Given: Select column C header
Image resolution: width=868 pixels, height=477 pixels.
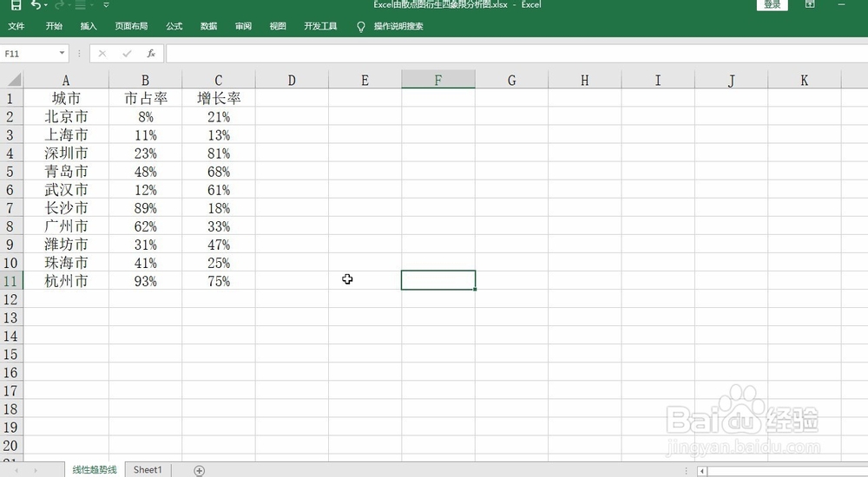Looking at the screenshot, I should 218,81.
